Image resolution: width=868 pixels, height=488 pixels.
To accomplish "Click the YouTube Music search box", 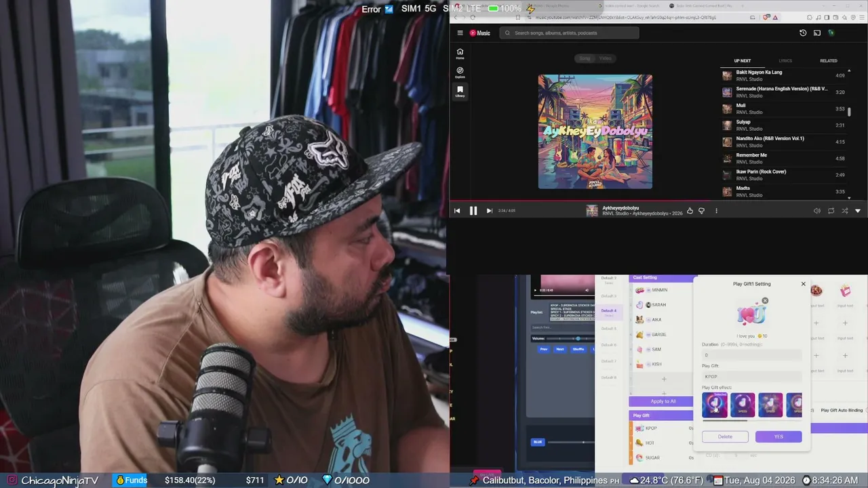I will pos(570,33).
